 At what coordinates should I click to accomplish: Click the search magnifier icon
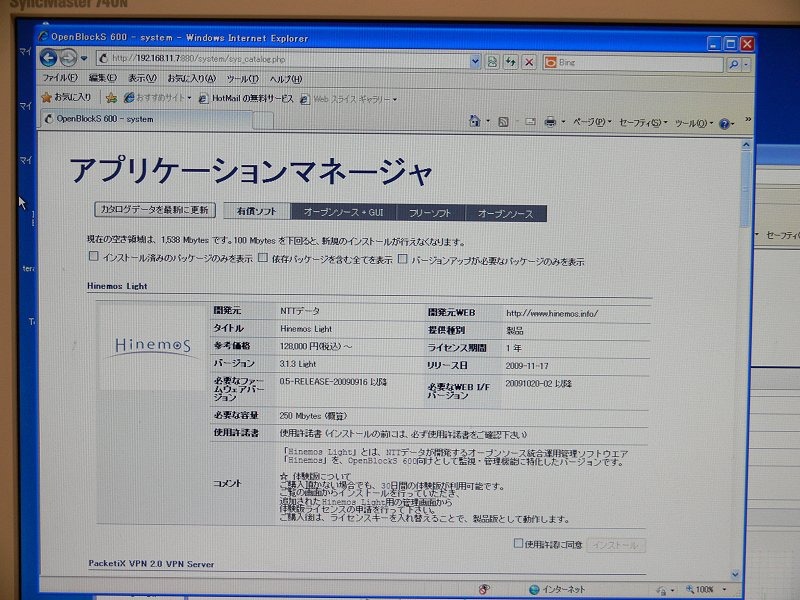pyautogui.click(x=734, y=64)
